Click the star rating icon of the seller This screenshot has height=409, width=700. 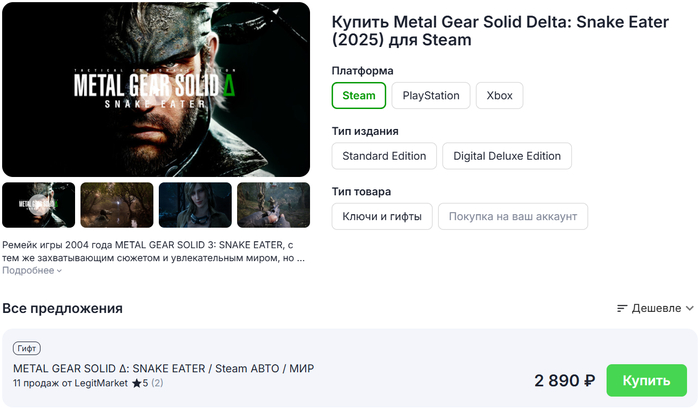pyautogui.click(x=136, y=383)
